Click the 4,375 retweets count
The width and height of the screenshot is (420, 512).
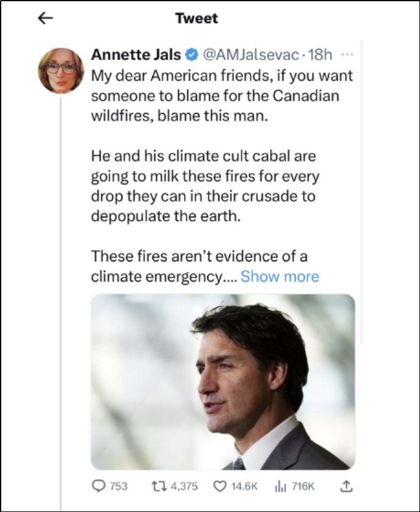183,486
